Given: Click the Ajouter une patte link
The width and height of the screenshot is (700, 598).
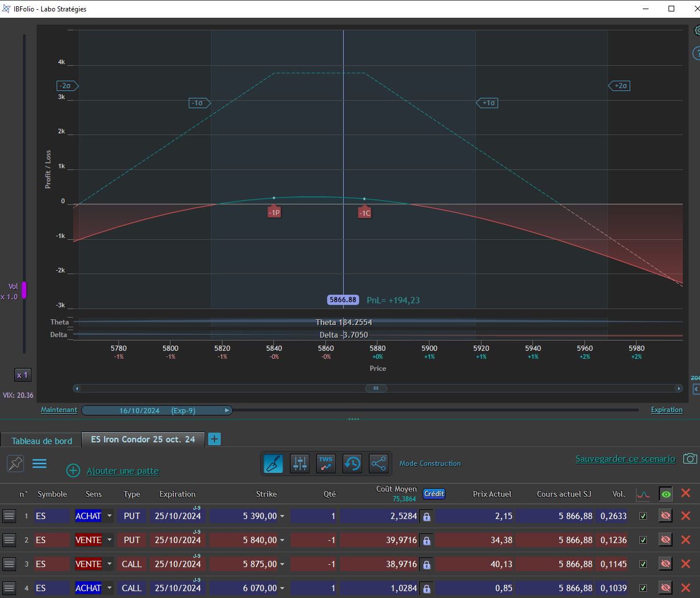Looking at the screenshot, I should click(x=123, y=471).
